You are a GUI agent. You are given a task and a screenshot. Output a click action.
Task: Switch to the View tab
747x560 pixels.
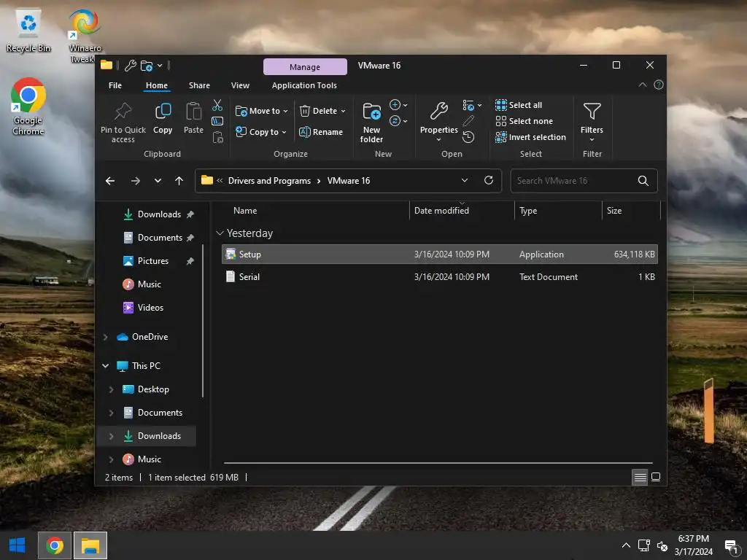pyautogui.click(x=240, y=85)
